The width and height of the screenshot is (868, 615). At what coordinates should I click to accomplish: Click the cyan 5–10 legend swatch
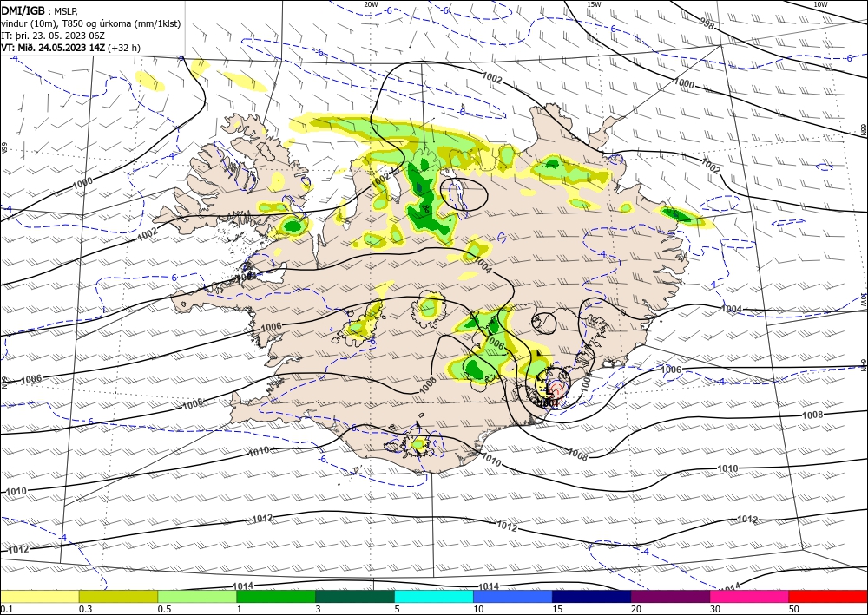(434, 596)
